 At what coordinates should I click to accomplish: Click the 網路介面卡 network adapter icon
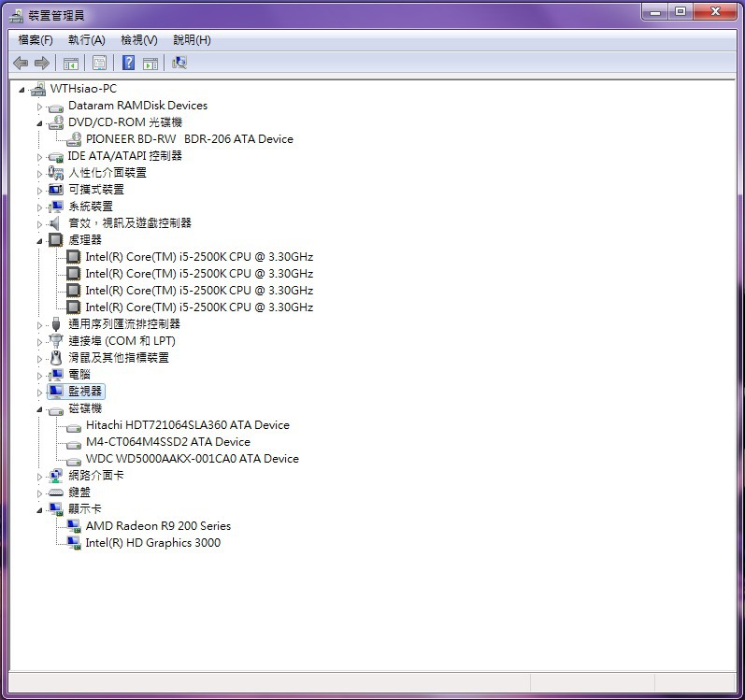point(55,476)
